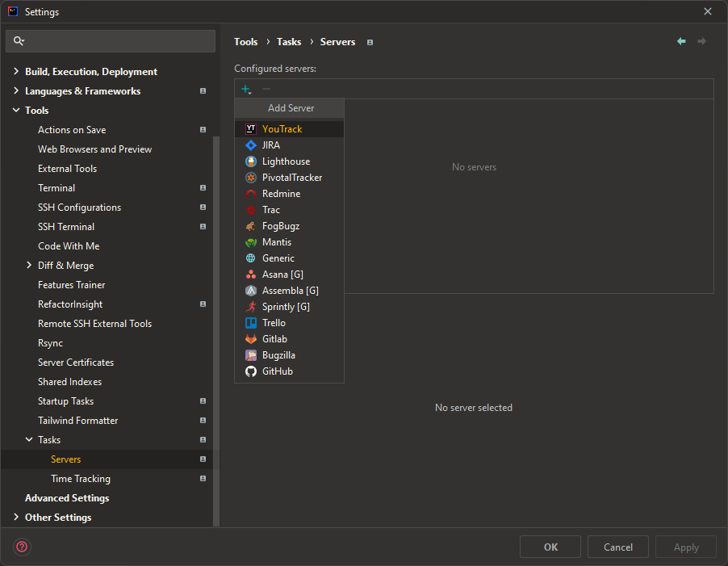728x566 pixels.
Task: Click the Bugzilla icon
Action: click(x=251, y=355)
